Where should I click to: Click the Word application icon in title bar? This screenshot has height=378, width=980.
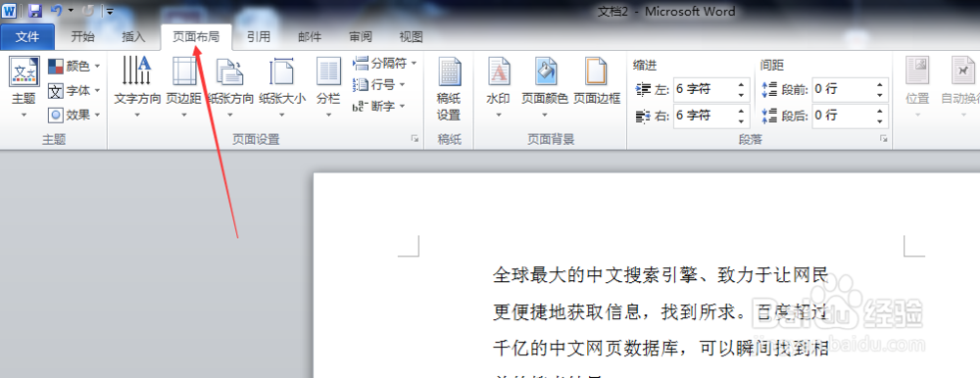click(x=10, y=11)
